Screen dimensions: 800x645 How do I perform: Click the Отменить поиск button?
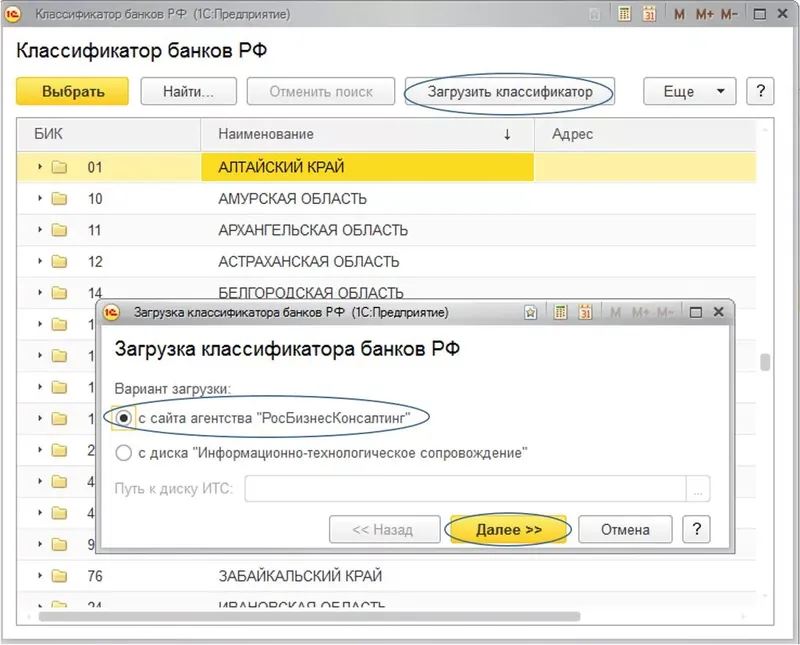[321, 91]
